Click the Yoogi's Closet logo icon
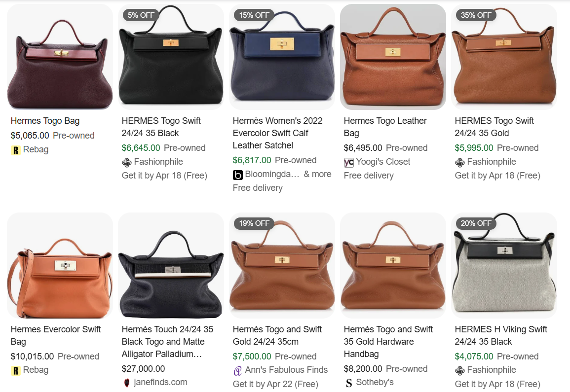 [348, 162]
